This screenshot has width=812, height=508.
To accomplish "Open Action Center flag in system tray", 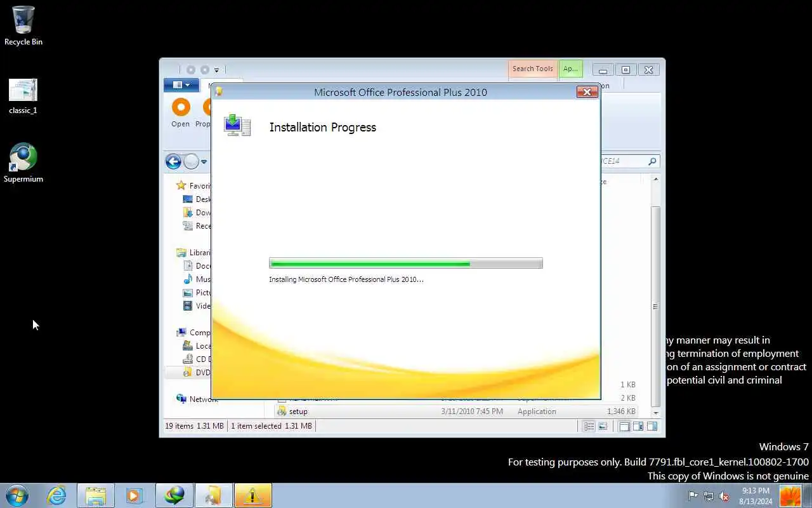I will click(x=693, y=496).
